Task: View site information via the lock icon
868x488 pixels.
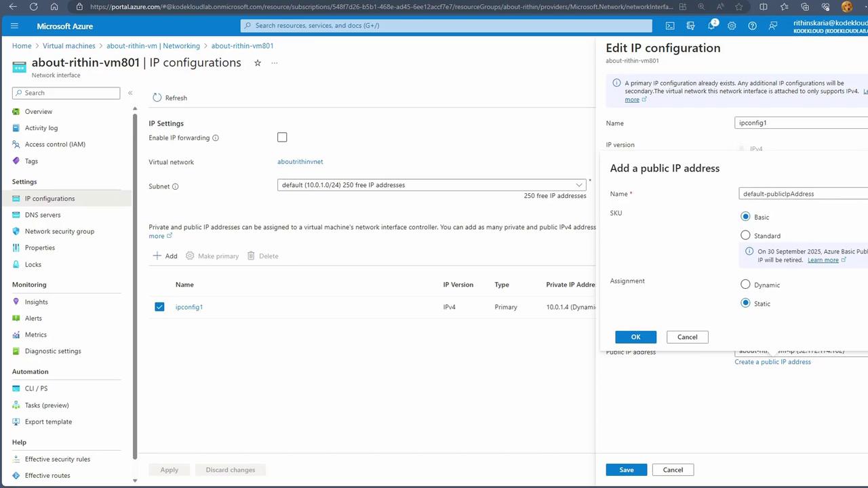Action: [x=79, y=7]
